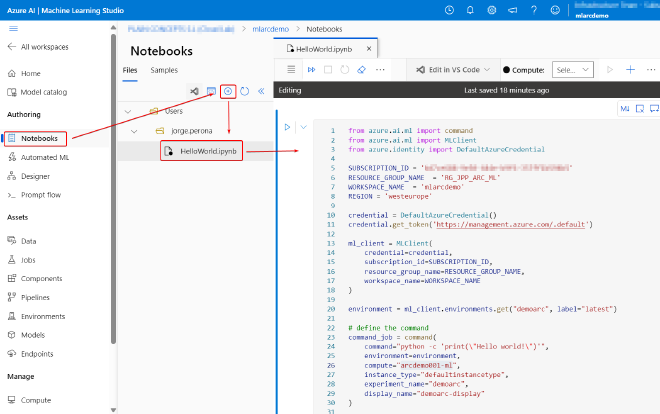Image resolution: width=660 pixels, height=414 pixels.
Task: Click the cell toolbar icon next to ML
Action: tap(640, 109)
